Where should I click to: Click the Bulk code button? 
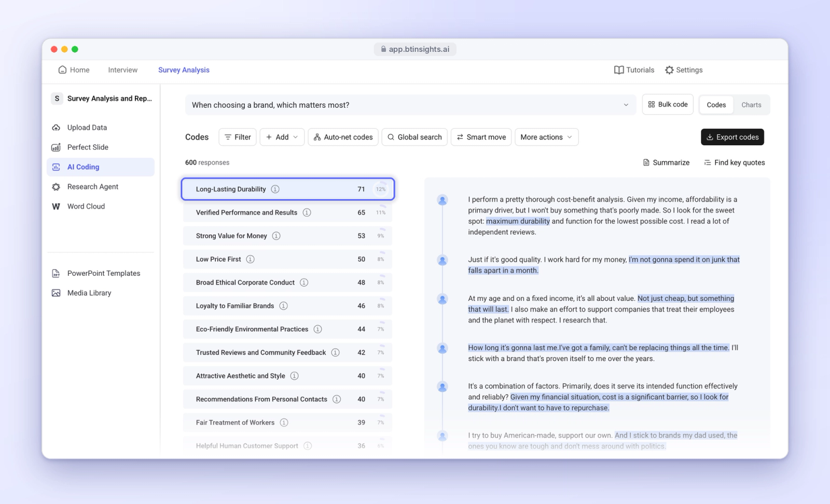668,104
